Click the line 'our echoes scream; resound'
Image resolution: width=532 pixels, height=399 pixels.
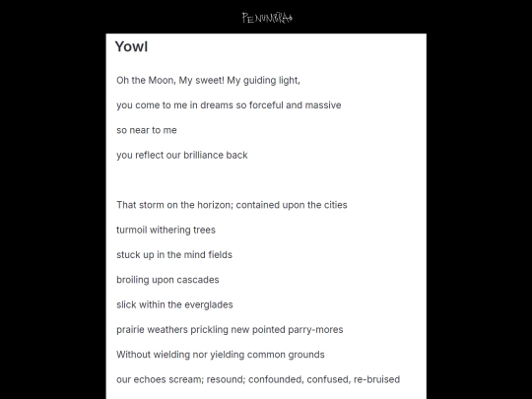[x=258, y=379]
